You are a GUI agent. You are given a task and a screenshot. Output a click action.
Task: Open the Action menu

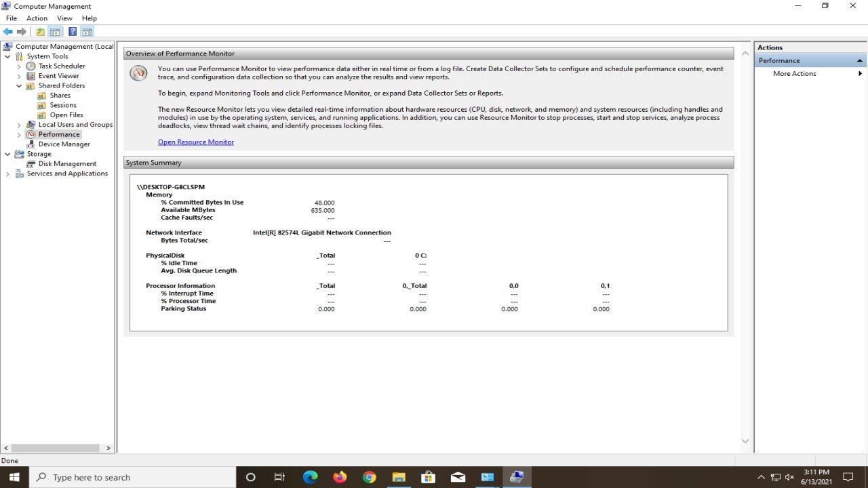tap(37, 18)
